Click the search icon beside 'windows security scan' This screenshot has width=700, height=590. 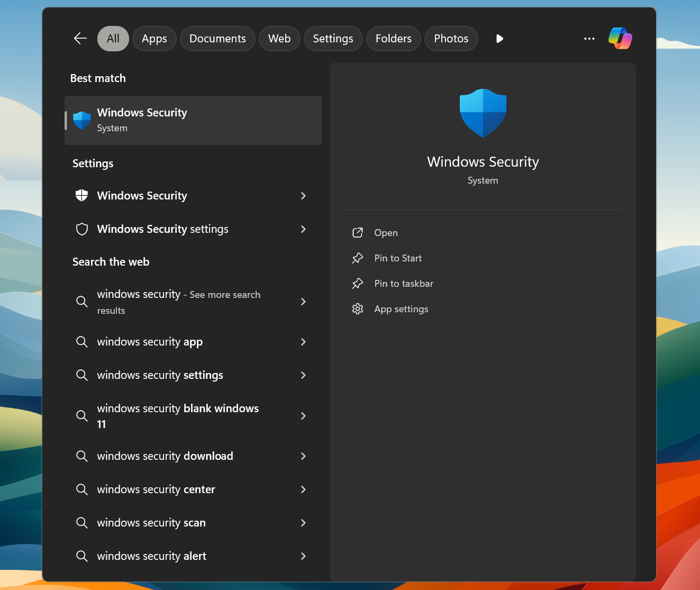click(81, 523)
